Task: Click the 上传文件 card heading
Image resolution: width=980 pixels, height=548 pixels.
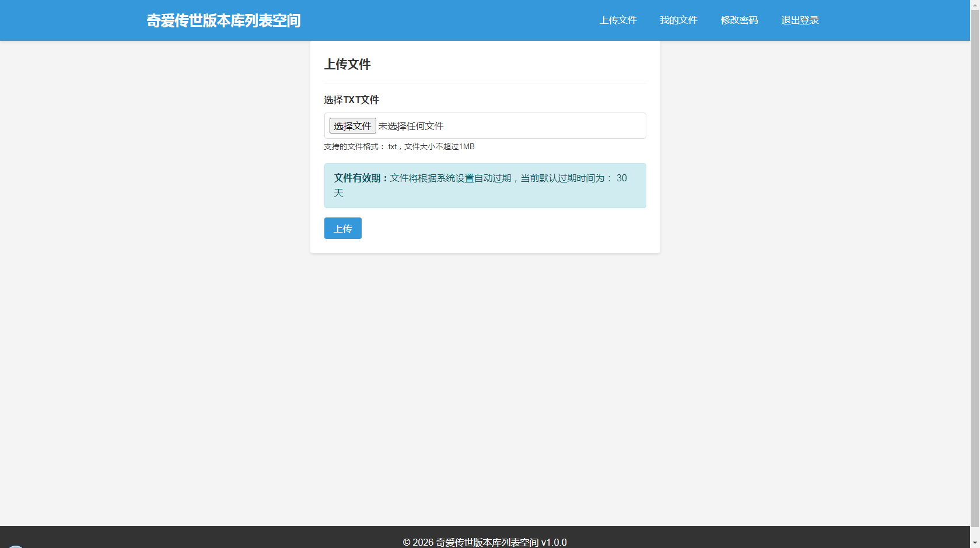Action: 348,65
